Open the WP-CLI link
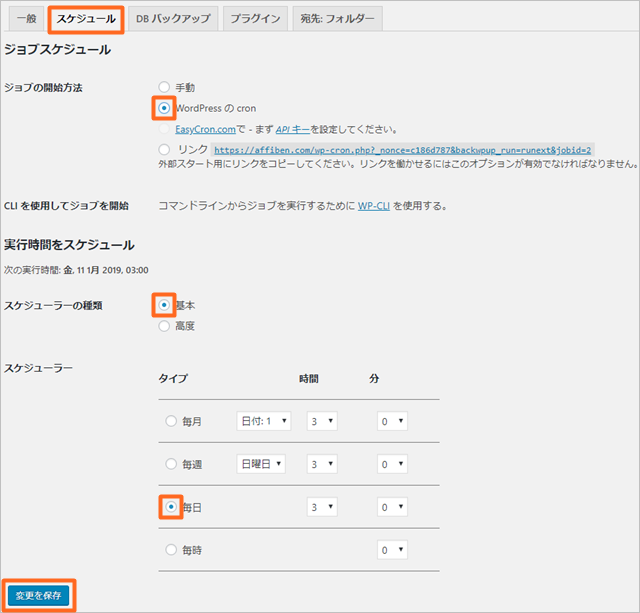Viewport: 640px width, 613px height. (x=371, y=206)
